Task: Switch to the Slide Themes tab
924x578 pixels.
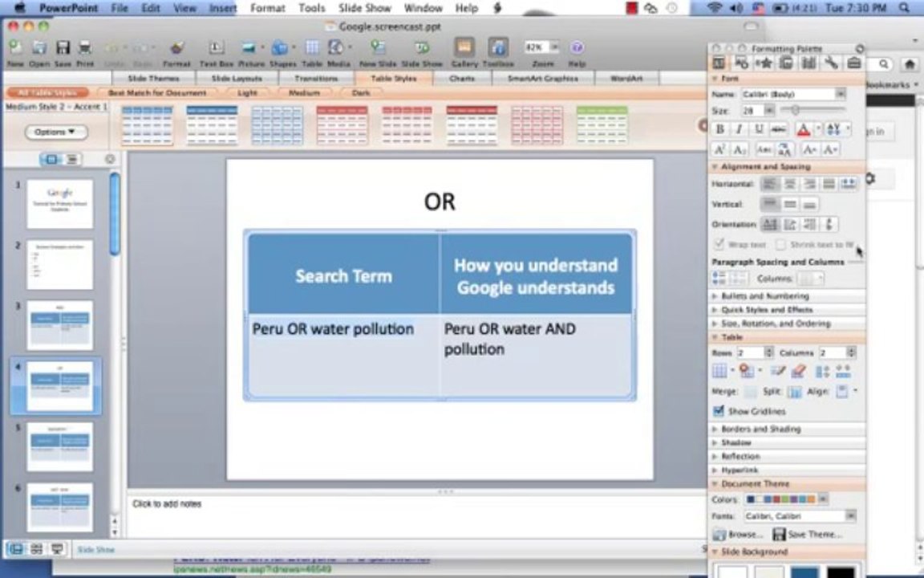Action: click(153, 79)
